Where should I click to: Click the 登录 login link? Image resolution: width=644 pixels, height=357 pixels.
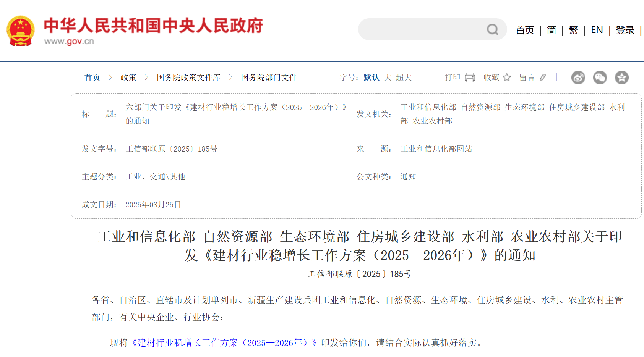[625, 30]
